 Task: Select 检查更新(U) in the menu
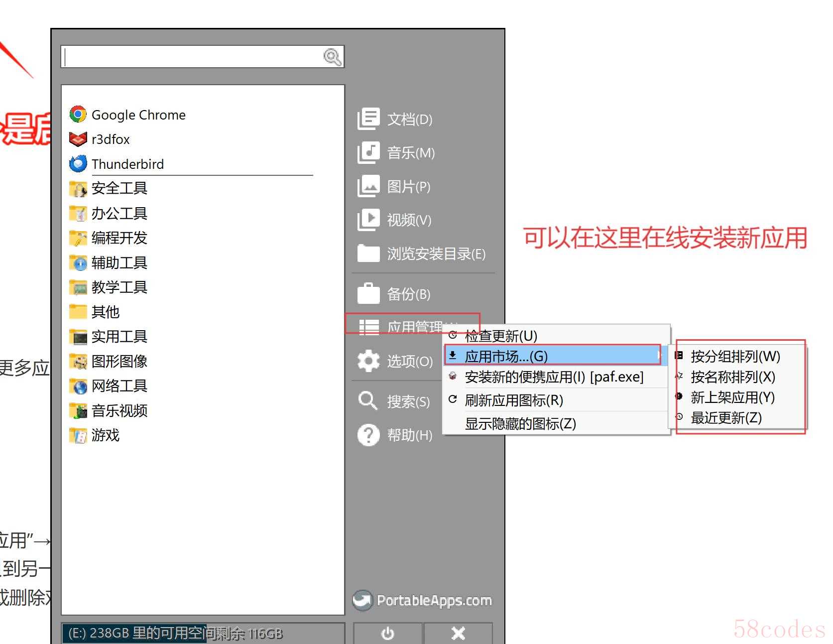(x=555, y=336)
